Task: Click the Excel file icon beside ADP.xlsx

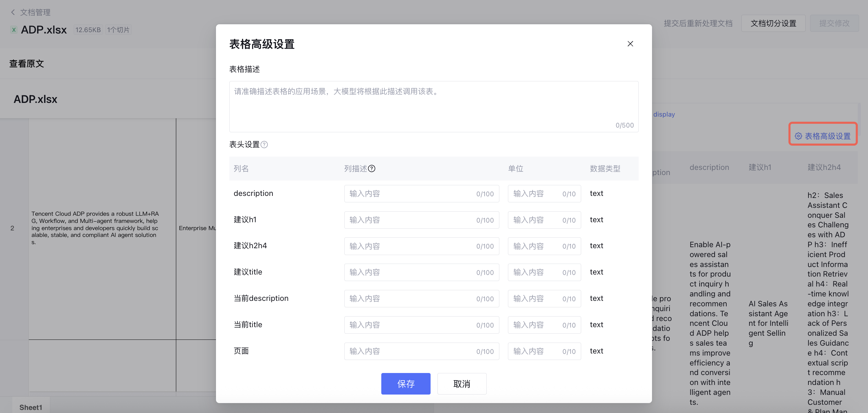Action: (x=14, y=30)
